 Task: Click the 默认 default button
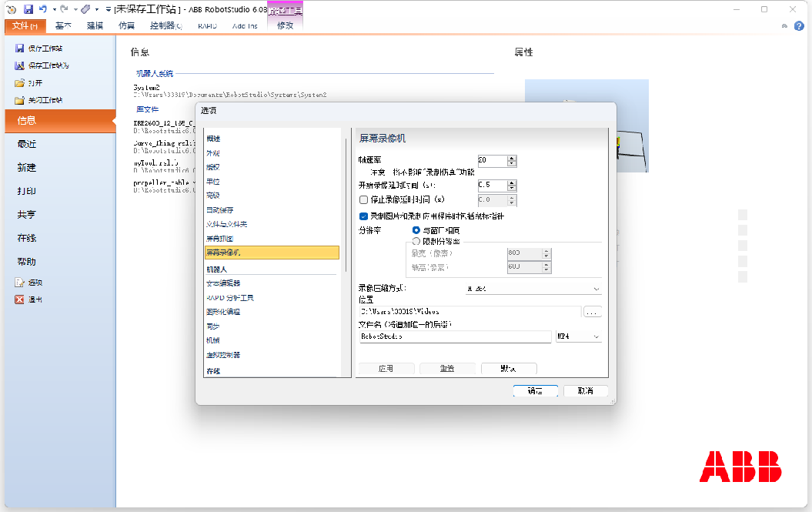coord(509,369)
